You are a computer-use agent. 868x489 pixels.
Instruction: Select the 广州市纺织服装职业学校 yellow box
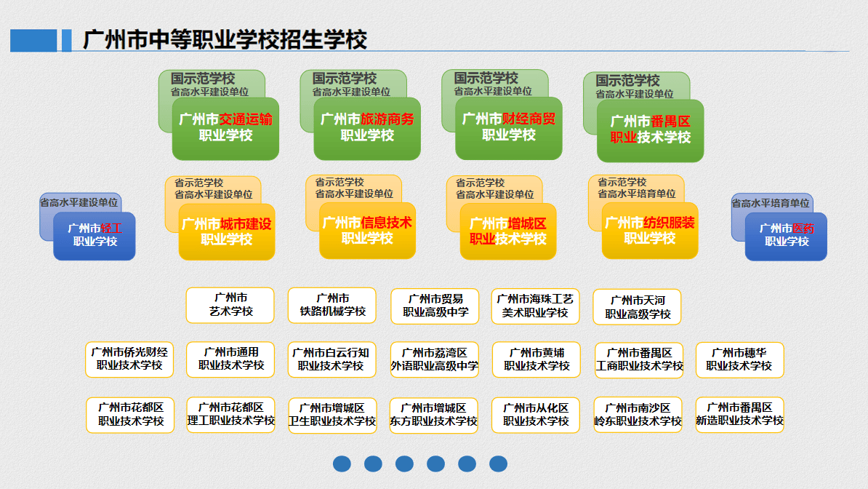click(650, 231)
